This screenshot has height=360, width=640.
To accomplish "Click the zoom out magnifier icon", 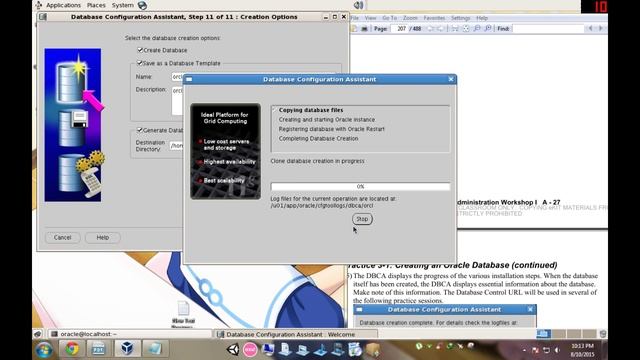I will 477,29.
